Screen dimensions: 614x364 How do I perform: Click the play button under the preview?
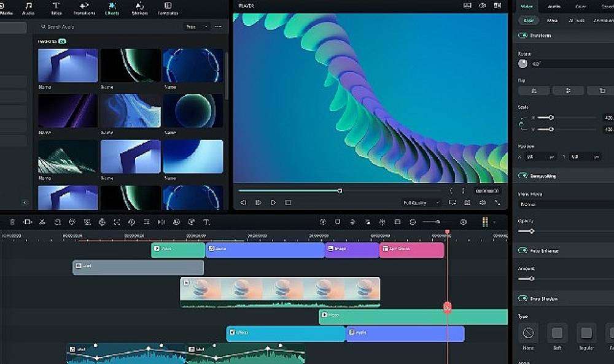point(273,203)
